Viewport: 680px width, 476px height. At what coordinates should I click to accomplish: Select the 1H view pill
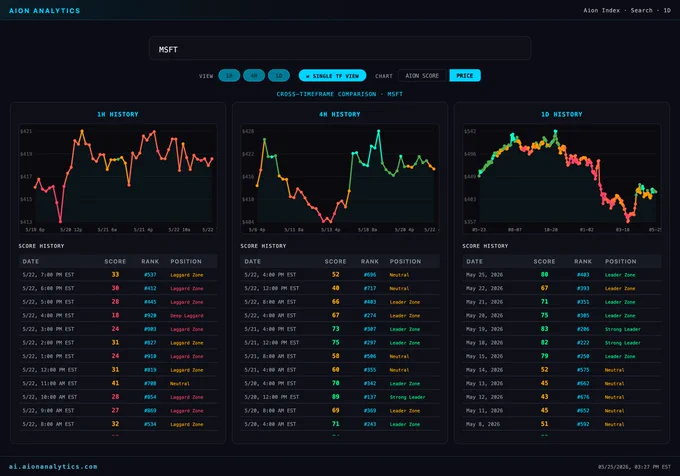[229, 75]
